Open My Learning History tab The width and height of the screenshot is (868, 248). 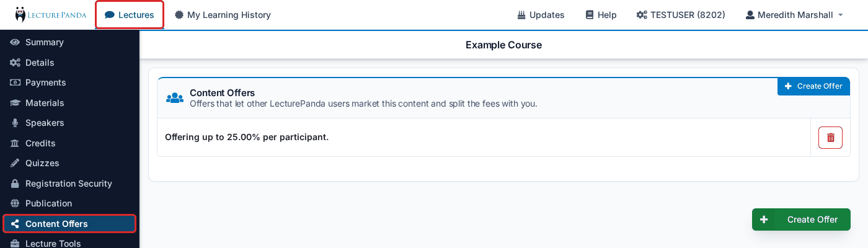tap(223, 15)
